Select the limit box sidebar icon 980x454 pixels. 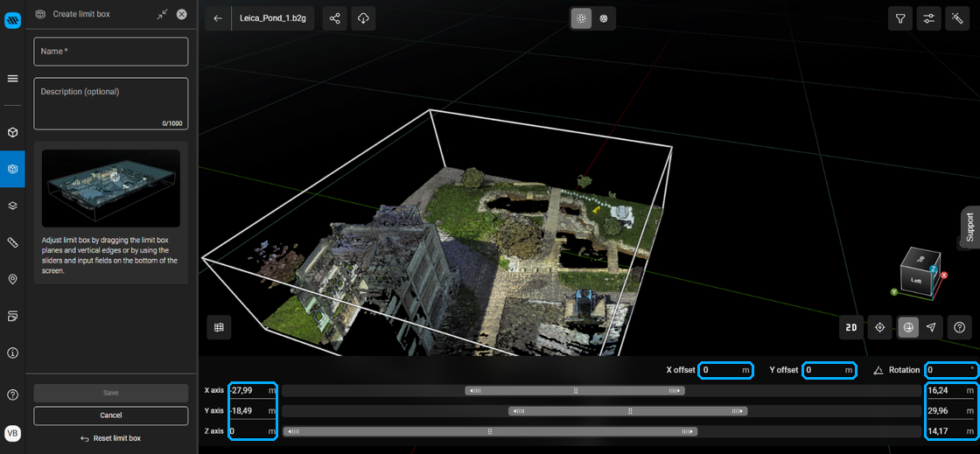tap(12, 169)
